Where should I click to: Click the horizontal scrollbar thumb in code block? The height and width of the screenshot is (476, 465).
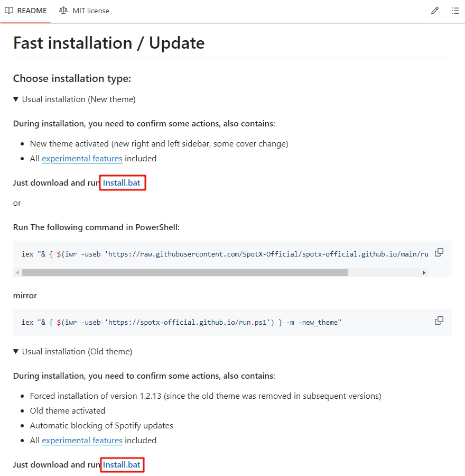coord(185,273)
